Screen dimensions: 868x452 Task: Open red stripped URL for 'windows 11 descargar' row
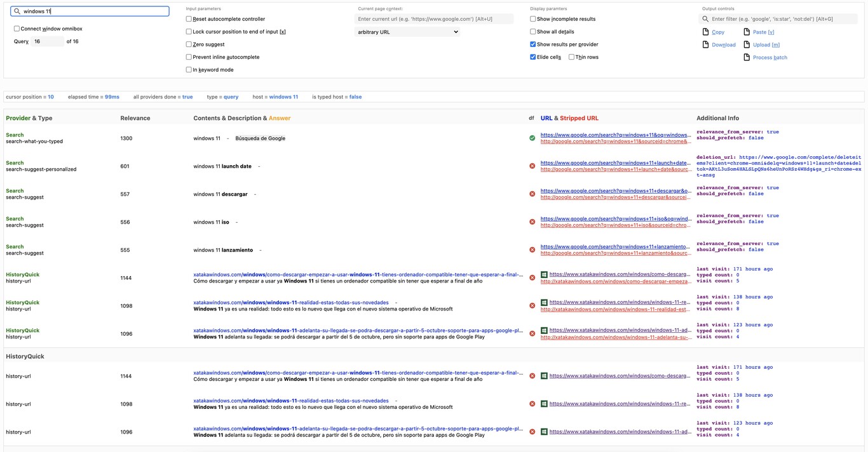click(616, 197)
